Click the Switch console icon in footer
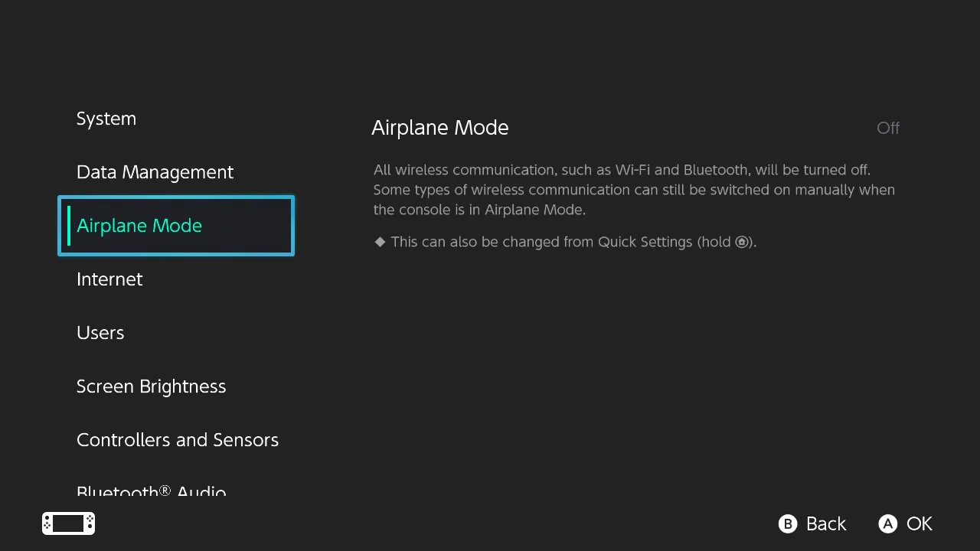Viewport: 980px width, 551px height. point(68,523)
